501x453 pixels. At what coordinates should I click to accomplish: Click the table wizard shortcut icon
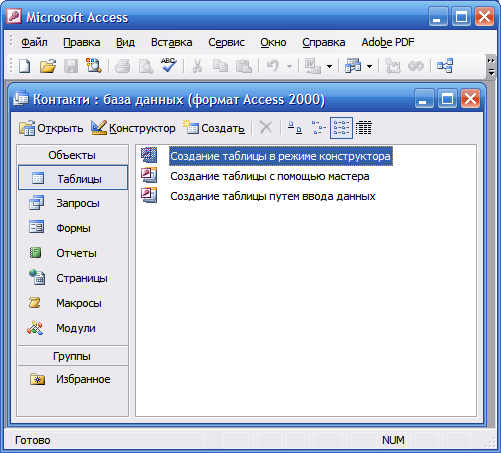click(149, 175)
